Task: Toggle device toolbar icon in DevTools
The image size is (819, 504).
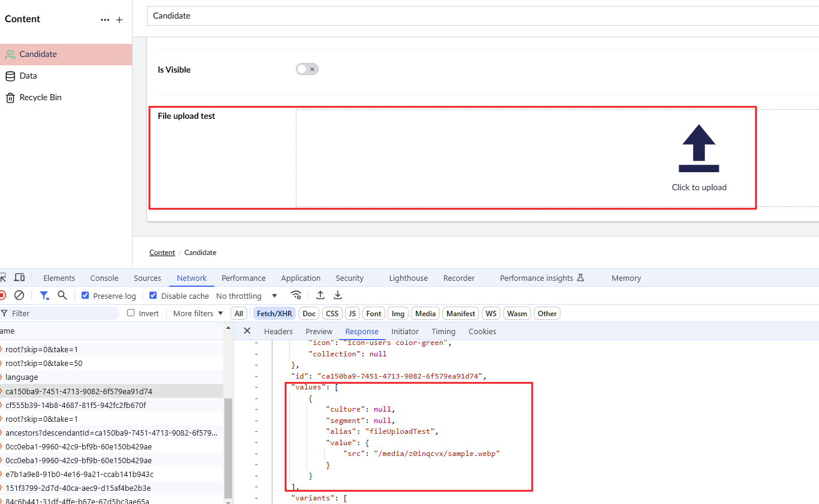Action: pos(19,277)
